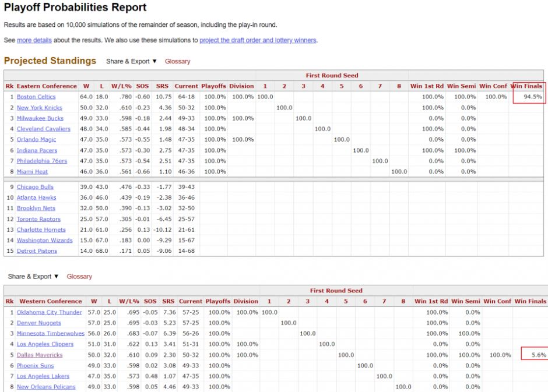The image size is (548, 392).
Task: Select the 64-18 Current record cell
Action: [187, 97]
